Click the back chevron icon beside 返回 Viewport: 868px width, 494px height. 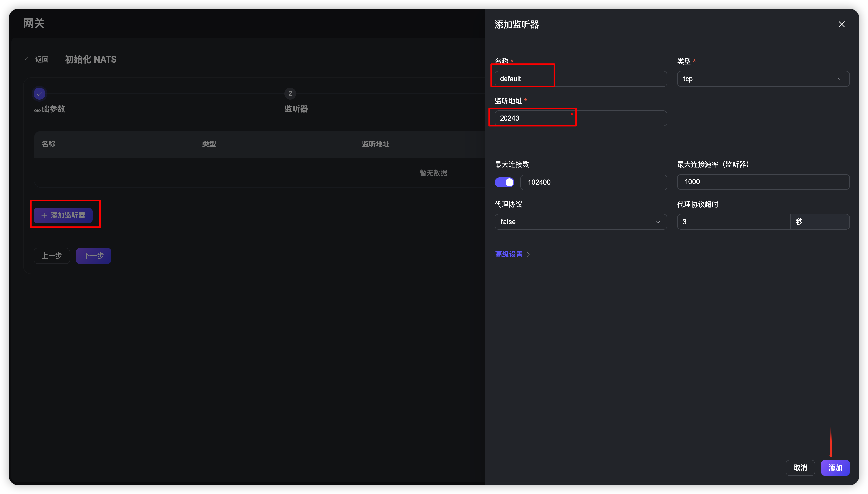(x=26, y=60)
